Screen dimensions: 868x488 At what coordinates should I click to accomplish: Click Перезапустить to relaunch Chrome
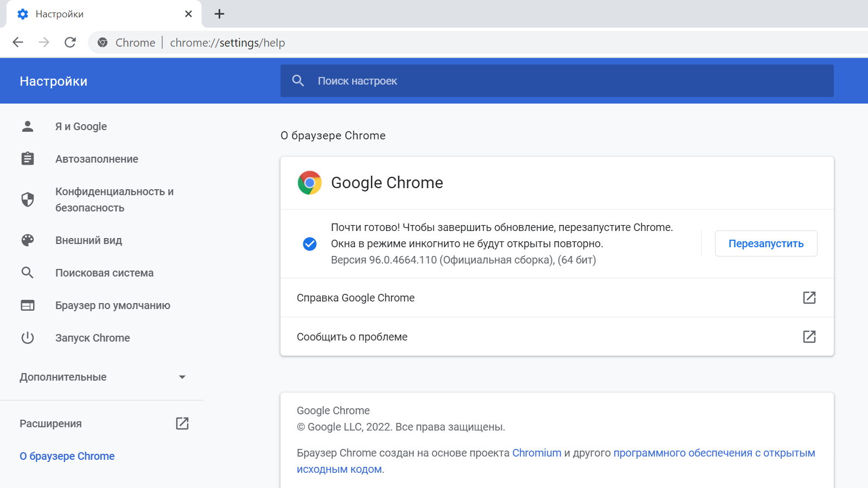766,243
